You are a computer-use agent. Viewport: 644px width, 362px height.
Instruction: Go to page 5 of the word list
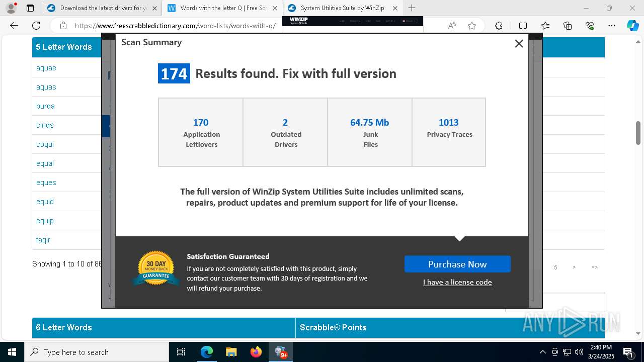click(x=555, y=267)
